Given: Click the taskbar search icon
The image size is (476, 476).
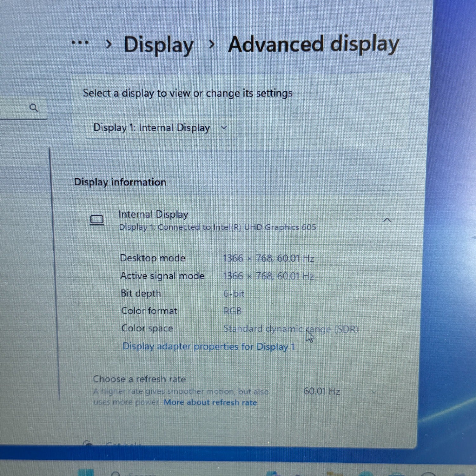Looking at the screenshot, I should pos(116,473).
